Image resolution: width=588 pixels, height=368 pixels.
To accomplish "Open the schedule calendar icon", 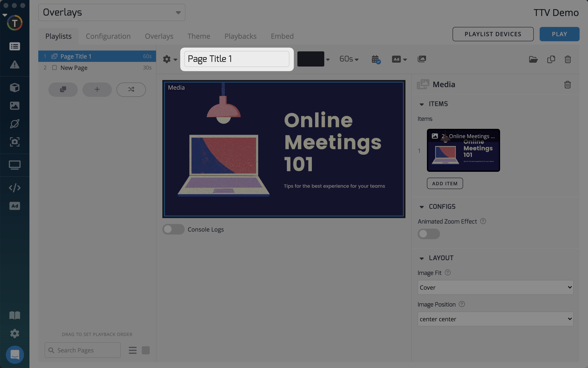I will (376, 59).
